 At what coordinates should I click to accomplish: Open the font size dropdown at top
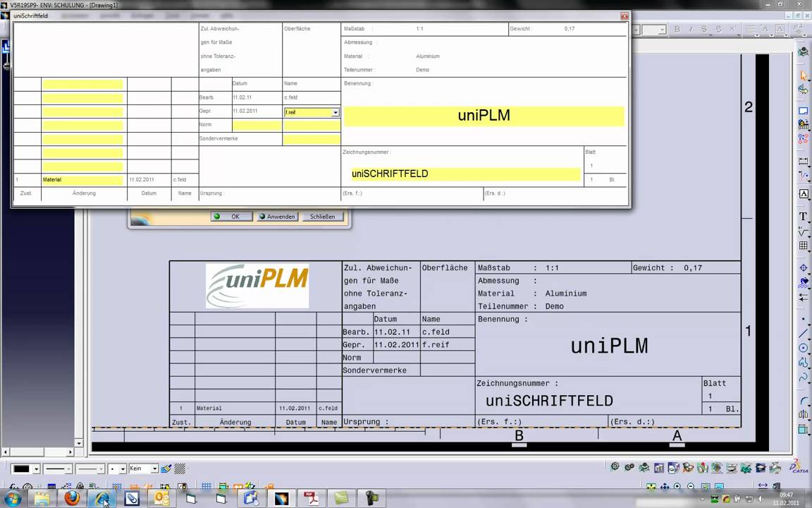click(x=663, y=30)
